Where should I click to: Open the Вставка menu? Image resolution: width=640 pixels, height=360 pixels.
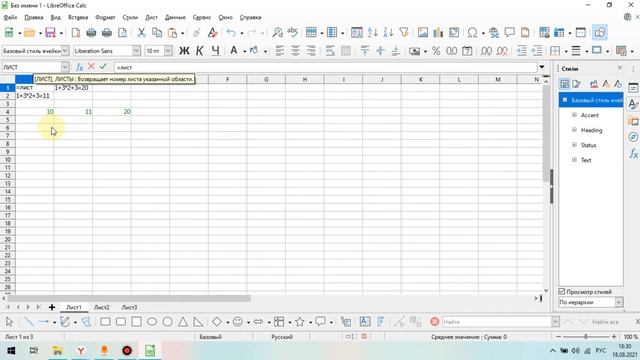(78, 18)
